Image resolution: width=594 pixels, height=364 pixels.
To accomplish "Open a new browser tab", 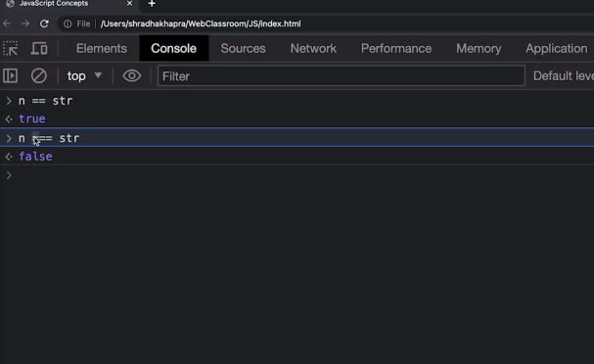I will tap(152, 4).
